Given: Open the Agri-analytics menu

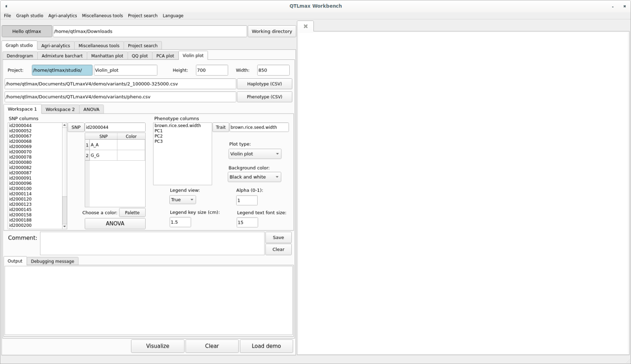Looking at the screenshot, I should 63,16.
